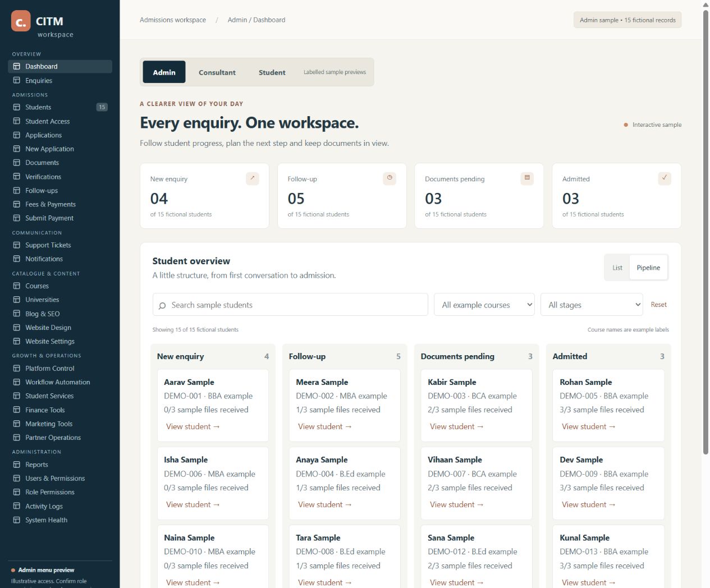Click the Dashboard sidebar icon
Screen dimensions: 710x588
point(17,66)
